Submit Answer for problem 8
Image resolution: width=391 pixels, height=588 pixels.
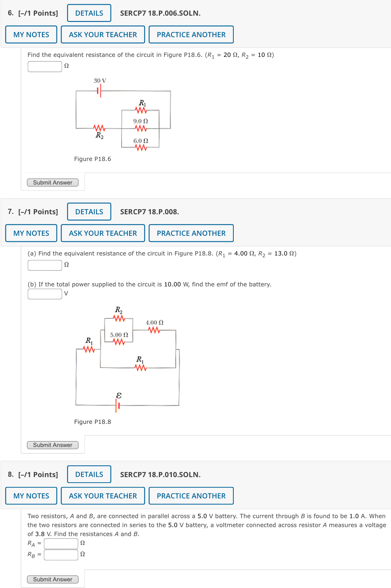[53, 579]
